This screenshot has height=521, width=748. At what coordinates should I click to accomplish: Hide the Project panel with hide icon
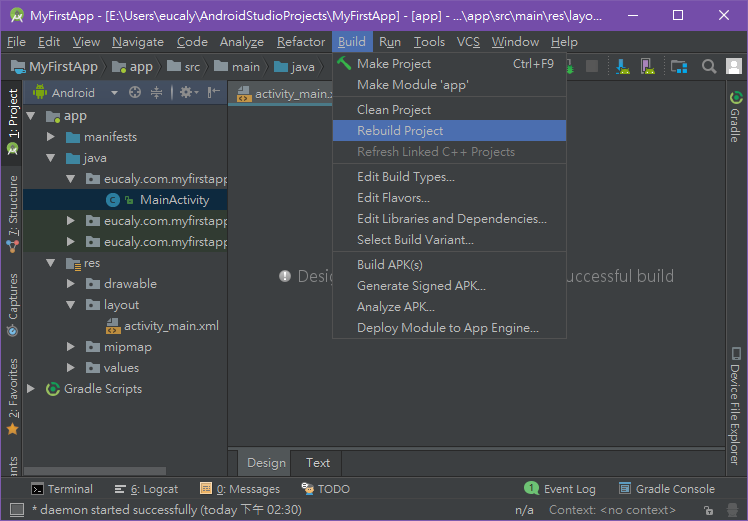[x=213, y=92]
